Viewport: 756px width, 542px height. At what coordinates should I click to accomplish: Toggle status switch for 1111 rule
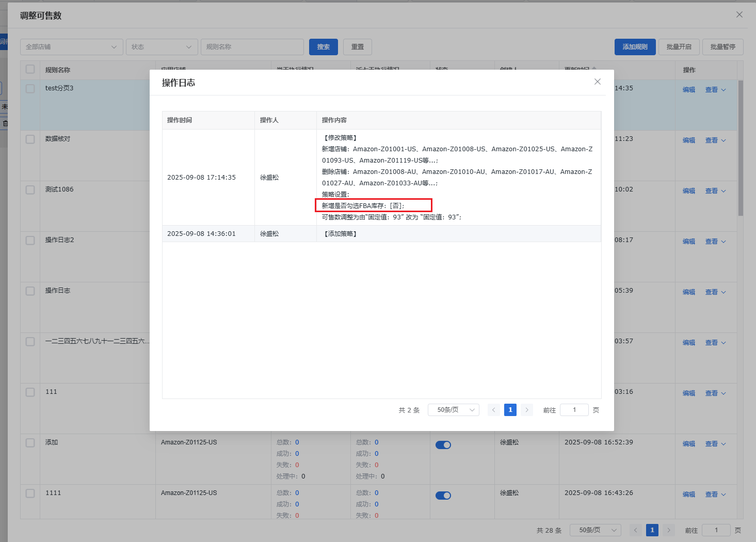coord(443,496)
